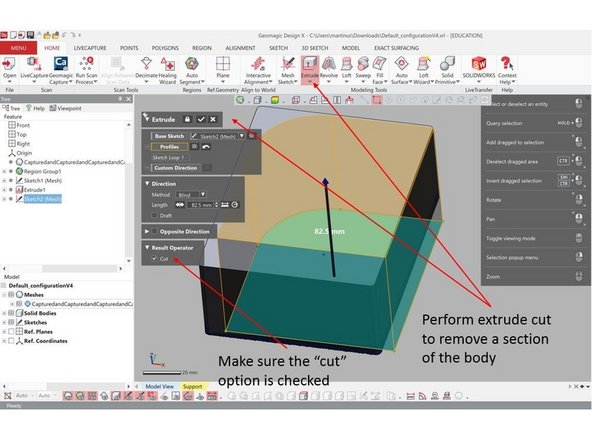Select the Decimate tool
This screenshot has width=592, height=444.
(x=146, y=63)
